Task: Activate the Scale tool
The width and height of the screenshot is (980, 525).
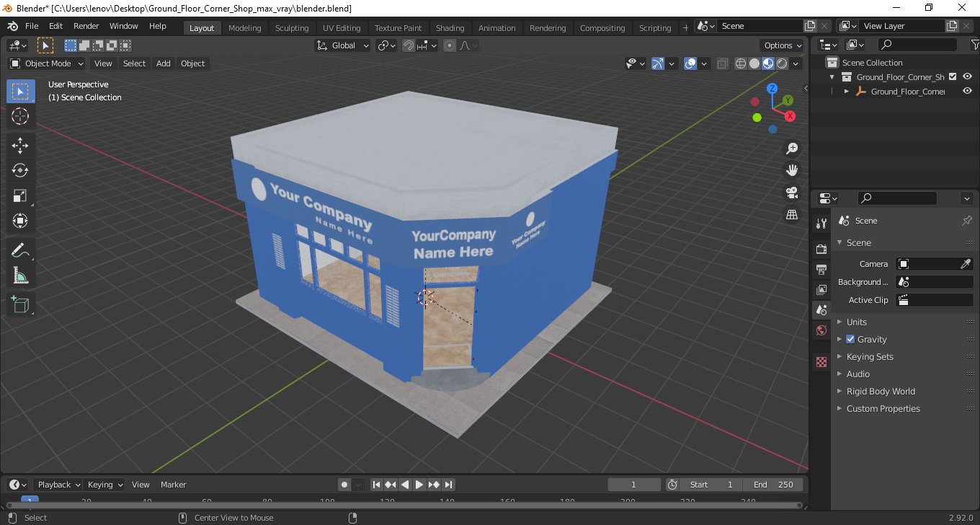Action: point(20,195)
